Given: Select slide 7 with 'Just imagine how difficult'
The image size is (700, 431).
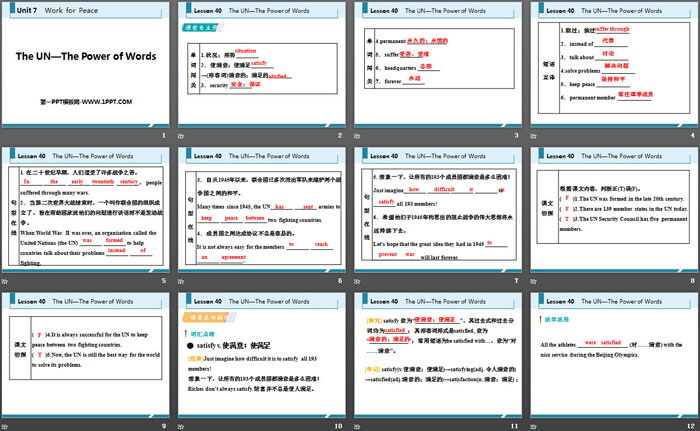Looking at the screenshot, I should [438, 210].
